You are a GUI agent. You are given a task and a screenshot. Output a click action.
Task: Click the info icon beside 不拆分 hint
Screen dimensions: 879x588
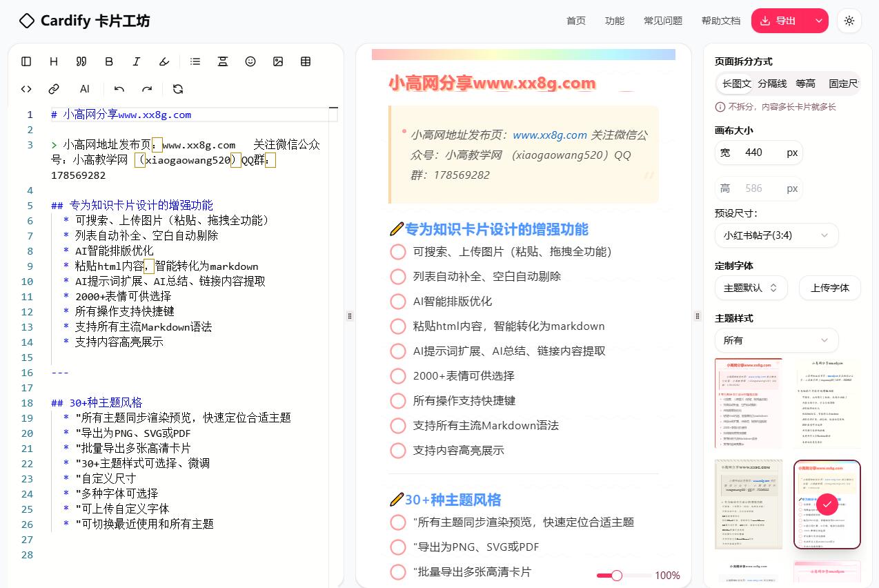(x=720, y=107)
